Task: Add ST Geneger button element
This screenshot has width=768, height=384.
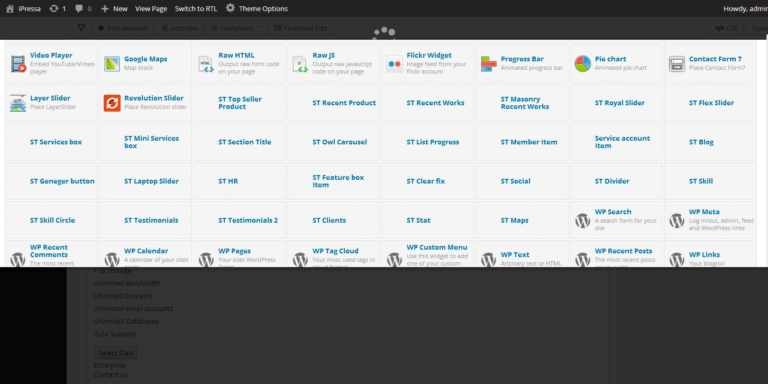Action: click(51, 181)
